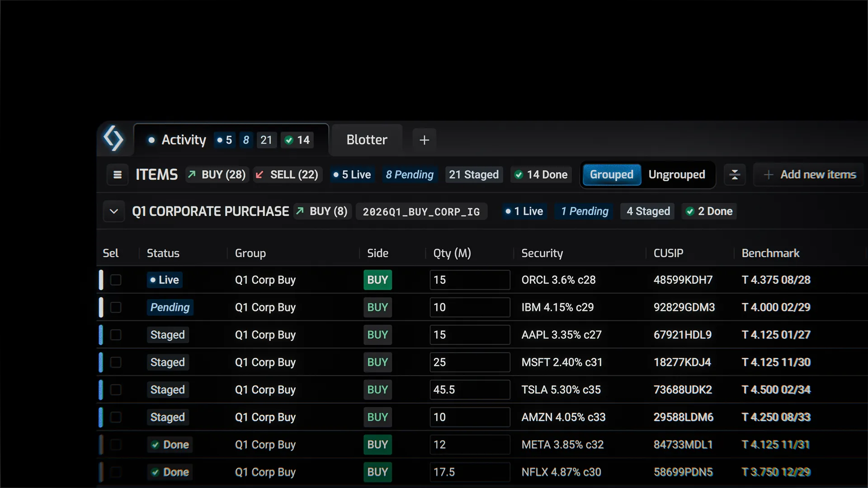Check the AAPL 3.35% c27 row checkbox
868x488 pixels.
pyautogui.click(x=116, y=335)
